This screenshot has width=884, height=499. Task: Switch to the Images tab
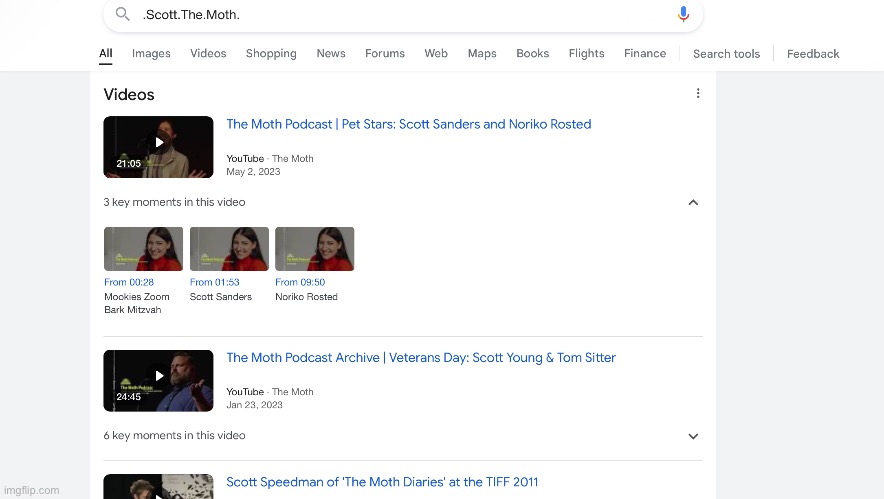click(151, 54)
